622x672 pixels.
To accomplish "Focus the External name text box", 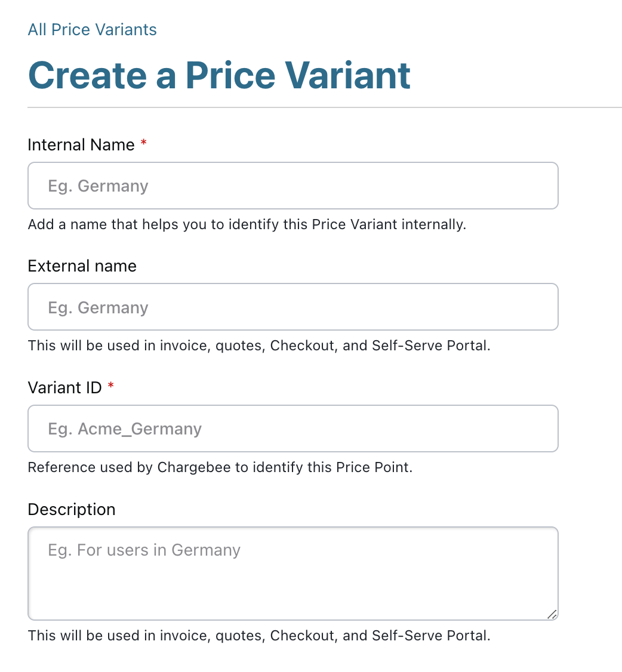I will pos(292,307).
